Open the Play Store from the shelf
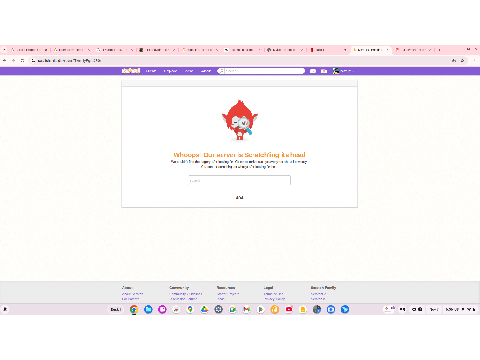Screen dimensions: 480x360 [x=261, y=309]
